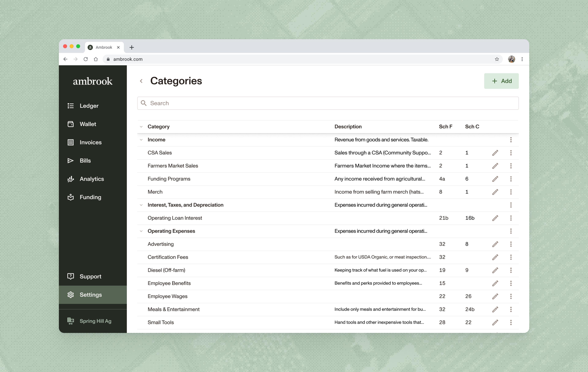Collapse the Income category group

(x=141, y=140)
